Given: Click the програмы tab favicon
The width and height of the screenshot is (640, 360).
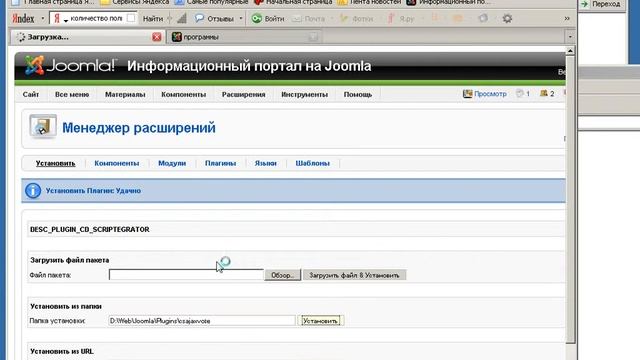Looking at the screenshot, I should tap(176, 37).
